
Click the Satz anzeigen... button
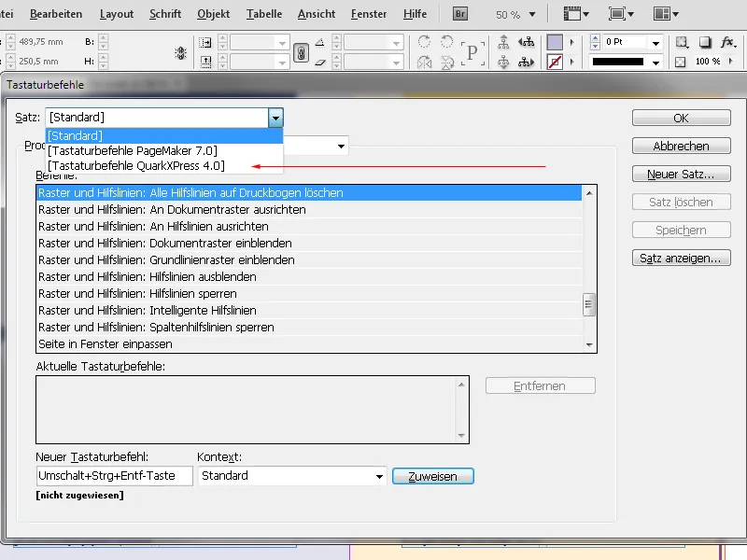point(682,259)
